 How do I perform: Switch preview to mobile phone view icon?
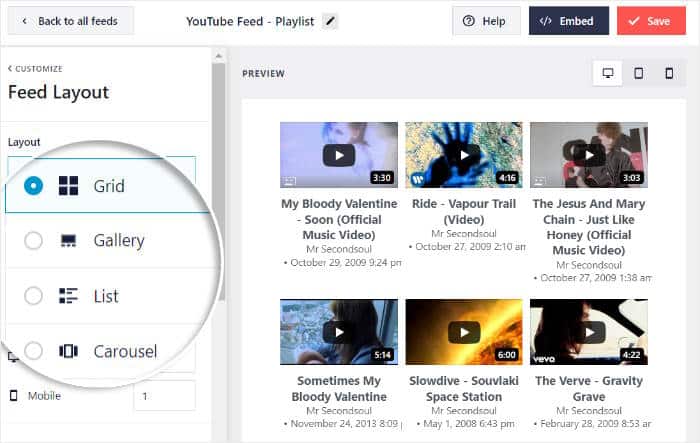[x=669, y=73]
